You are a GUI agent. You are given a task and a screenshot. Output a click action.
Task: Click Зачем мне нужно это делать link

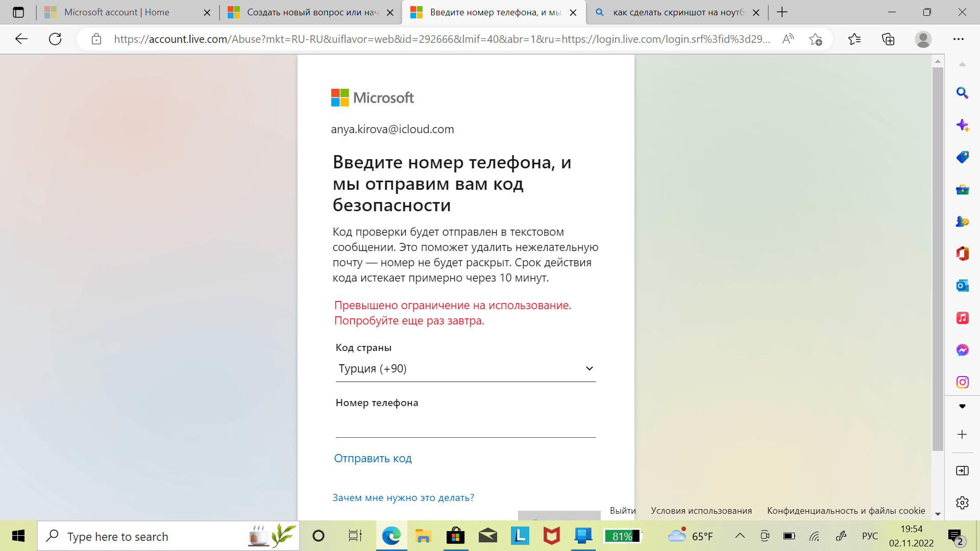[404, 497]
